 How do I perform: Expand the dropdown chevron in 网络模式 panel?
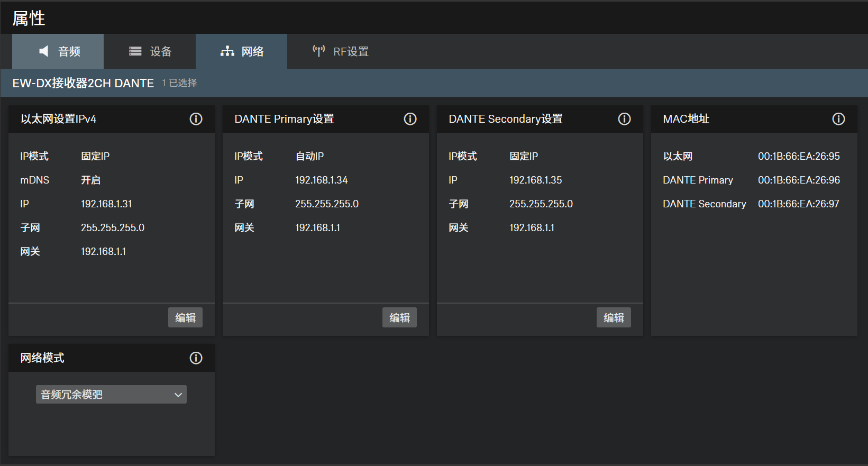(178, 395)
